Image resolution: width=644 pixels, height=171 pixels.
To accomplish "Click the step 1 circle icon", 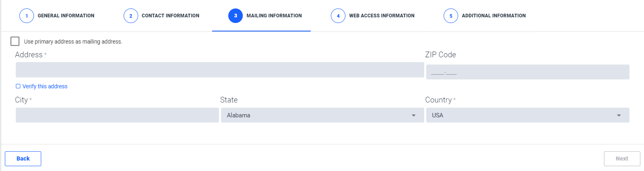I will point(27,16).
